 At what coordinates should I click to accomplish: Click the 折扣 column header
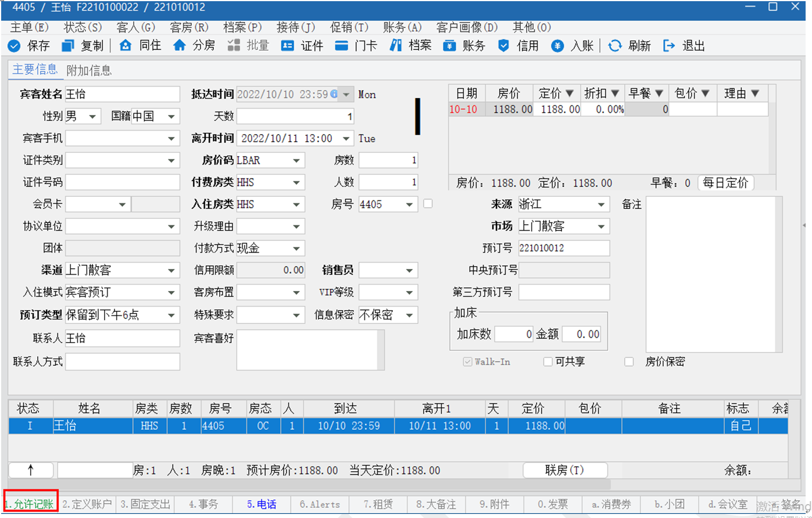tap(602, 93)
